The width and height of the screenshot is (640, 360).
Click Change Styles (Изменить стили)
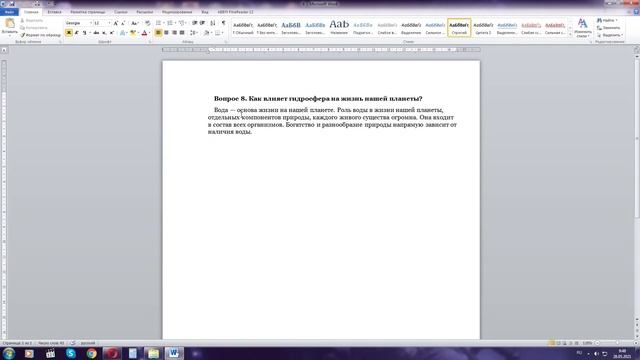click(x=582, y=28)
